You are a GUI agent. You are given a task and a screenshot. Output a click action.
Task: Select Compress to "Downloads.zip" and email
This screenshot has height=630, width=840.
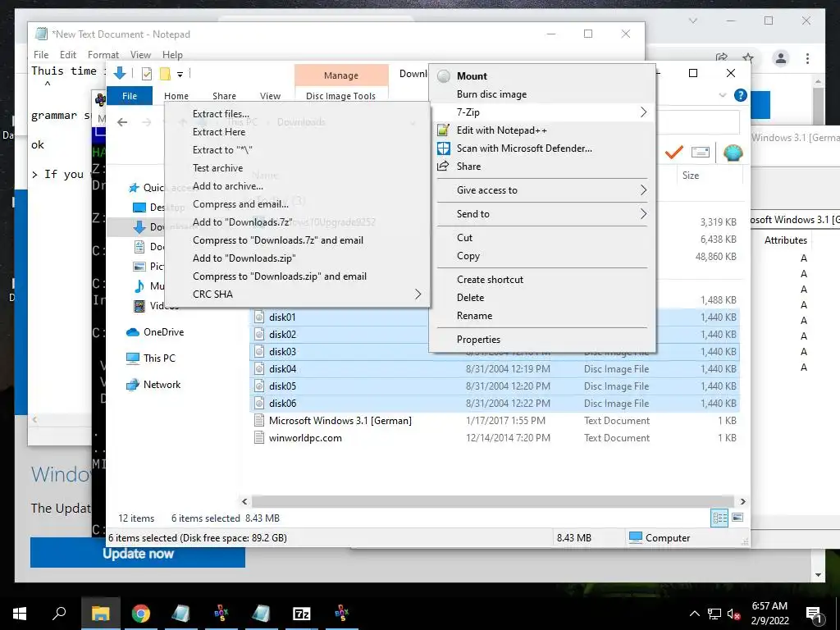(297, 276)
